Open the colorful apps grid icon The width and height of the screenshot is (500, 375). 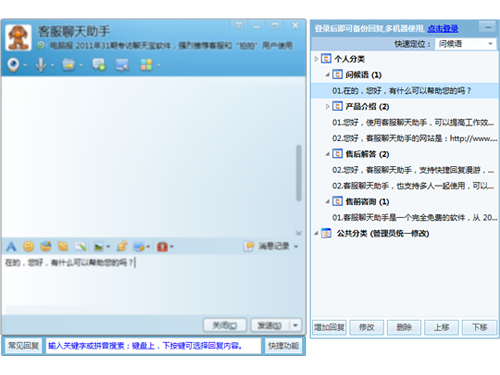146,65
